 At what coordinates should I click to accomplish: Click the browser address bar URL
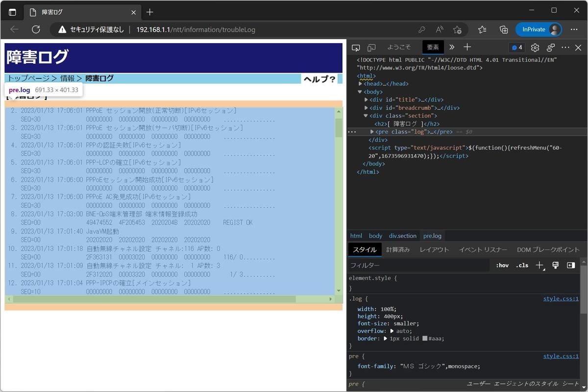pos(196,29)
